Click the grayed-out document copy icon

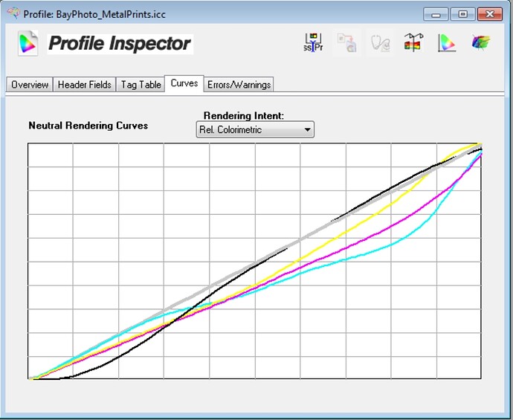pos(347,43)
